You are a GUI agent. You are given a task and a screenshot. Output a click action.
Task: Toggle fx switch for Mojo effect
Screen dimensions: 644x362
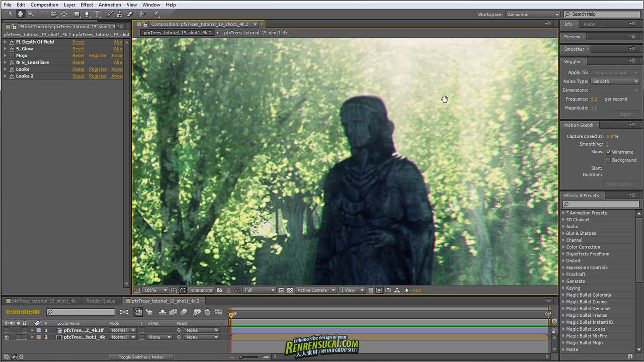pyautogui.click(x=13, y=56)
